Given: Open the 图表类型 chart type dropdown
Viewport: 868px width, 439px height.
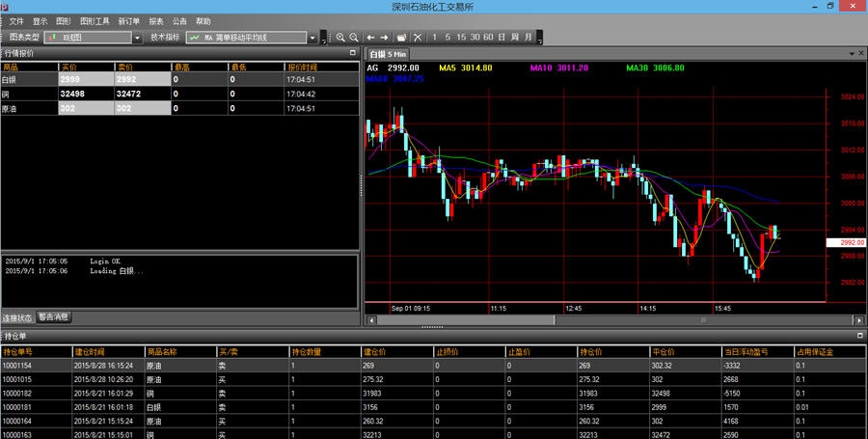Looking at the screenshot, I should (138, 38).
